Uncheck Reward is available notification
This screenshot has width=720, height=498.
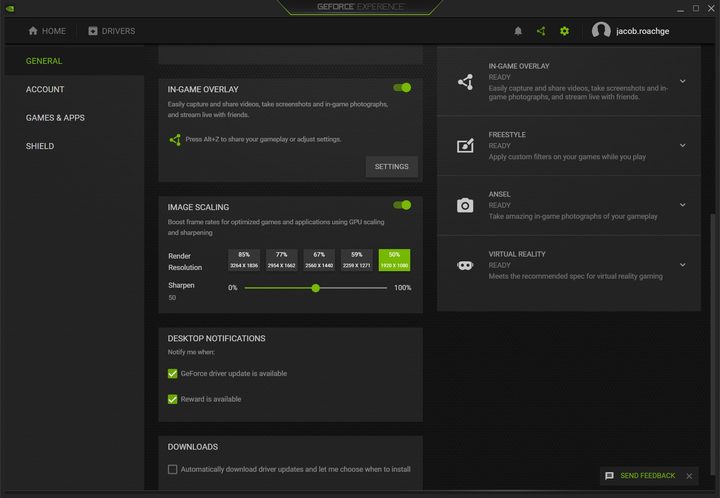coord(173,399)
